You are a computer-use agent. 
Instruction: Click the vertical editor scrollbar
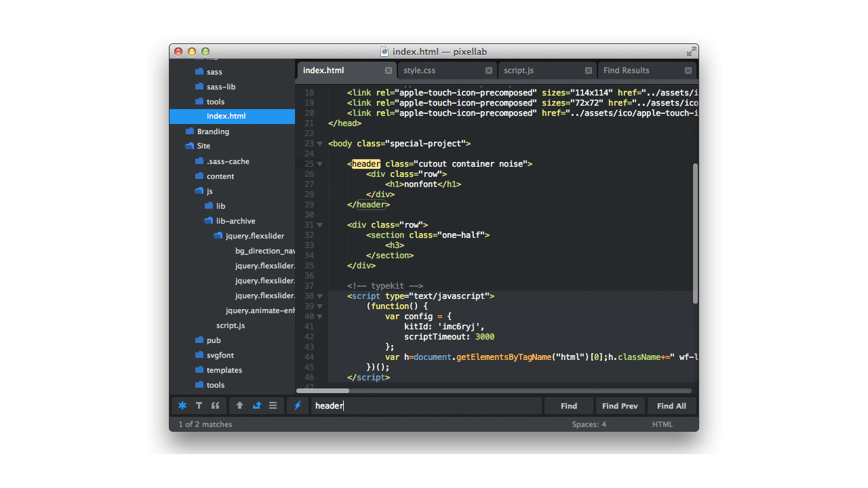click(695, 233)
